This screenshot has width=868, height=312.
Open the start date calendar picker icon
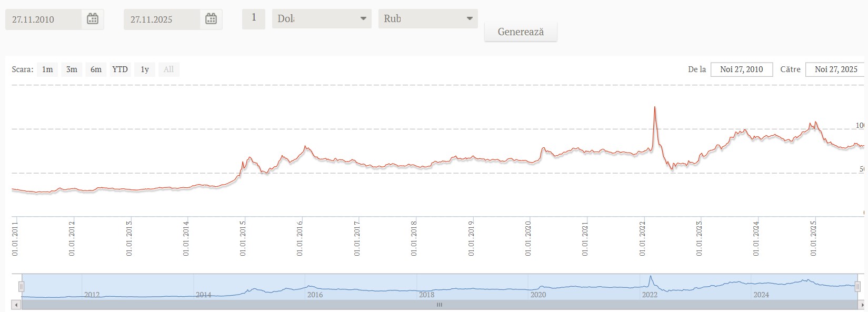click(93, 19)
